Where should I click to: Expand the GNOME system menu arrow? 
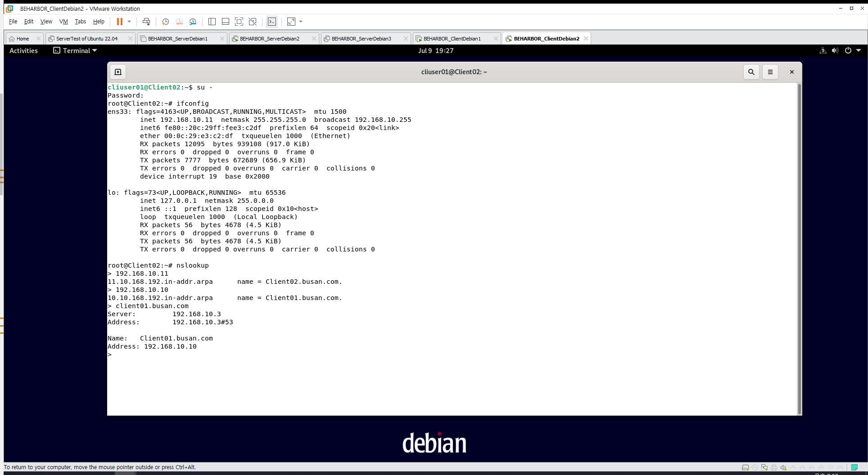pos(859,51)
